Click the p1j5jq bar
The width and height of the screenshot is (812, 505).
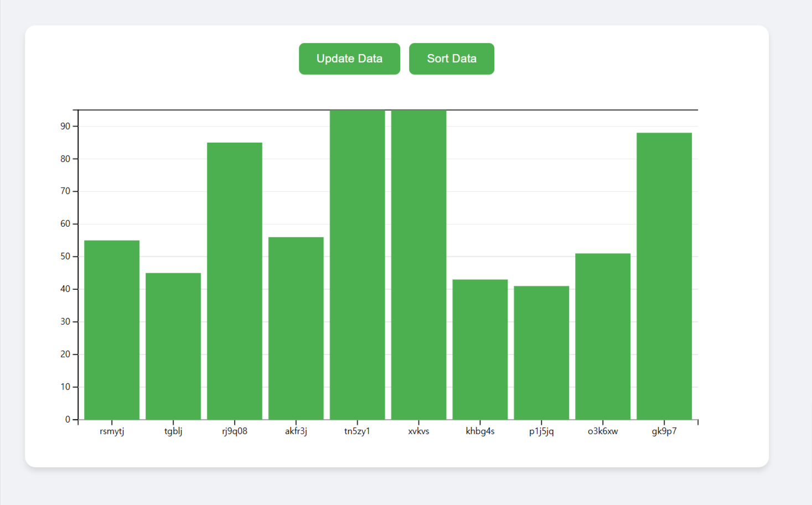click(x=541, y=352)
